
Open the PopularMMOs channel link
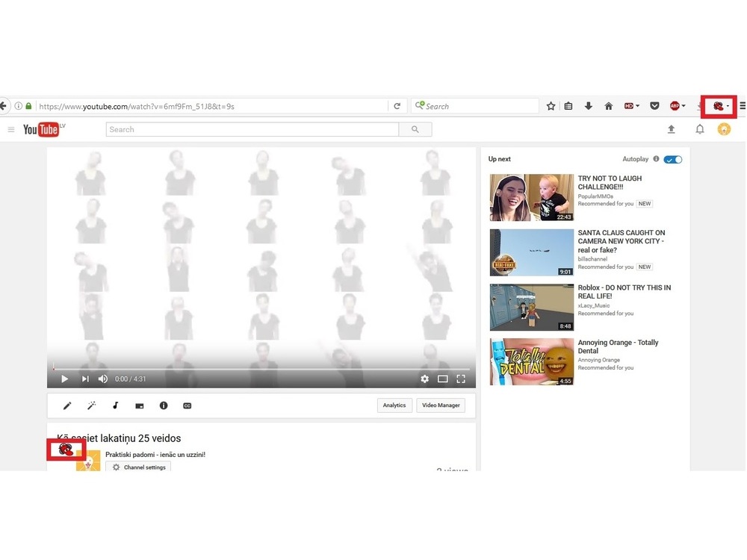click(x=595, y=196)
